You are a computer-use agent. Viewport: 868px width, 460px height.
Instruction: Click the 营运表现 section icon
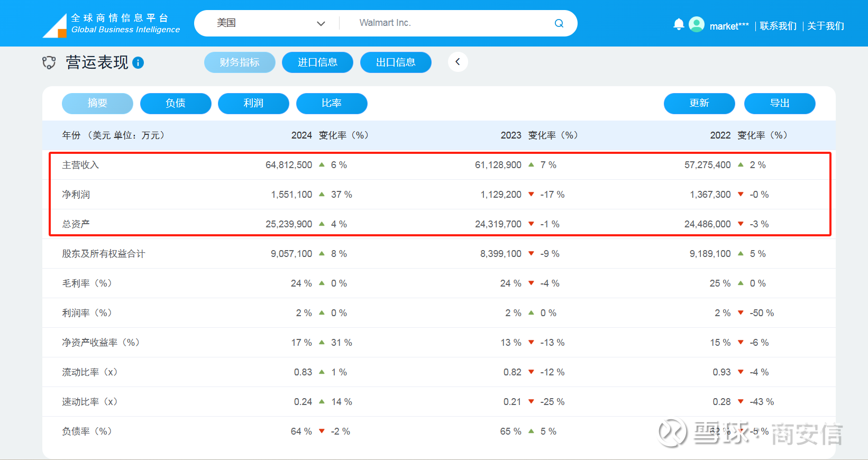[49, 63]
